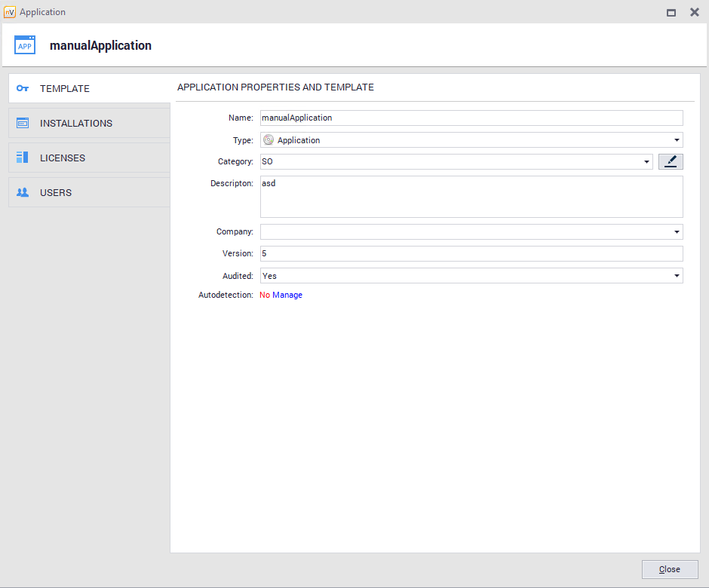Viewport: 709px width, 588px height.
Task: Expand the Company dropdown
Action: pyautogui.click(x=677, y=232)
